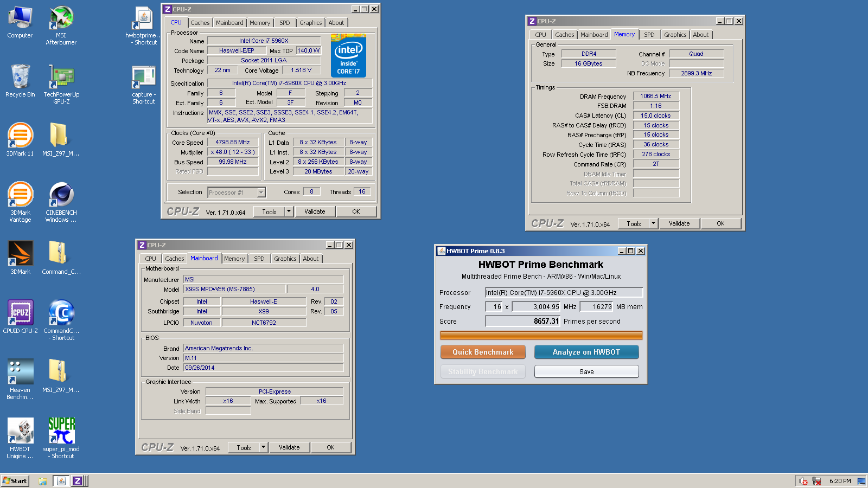Expand Tools arrow in CPU-Z Mainboard window
The width and height of the screenshot is (868, 488).
coord(264,447)
